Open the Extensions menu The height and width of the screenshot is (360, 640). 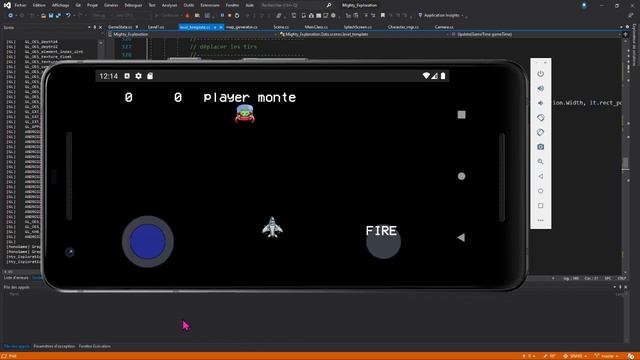click(210, 5)
